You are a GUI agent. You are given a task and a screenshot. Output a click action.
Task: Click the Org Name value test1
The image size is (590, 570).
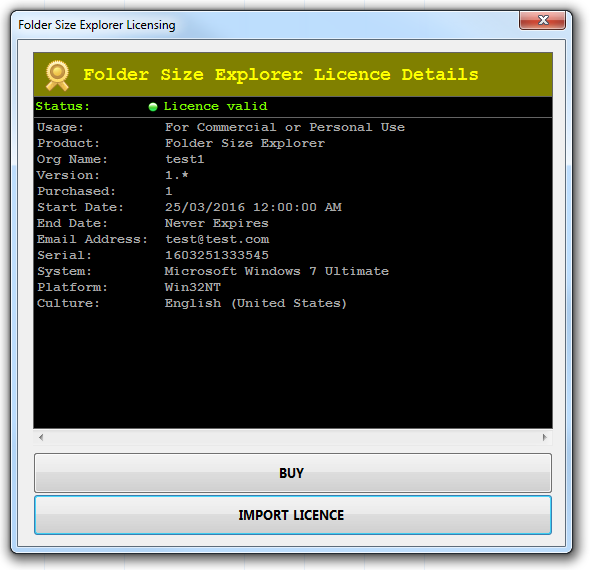pos(185,159)
